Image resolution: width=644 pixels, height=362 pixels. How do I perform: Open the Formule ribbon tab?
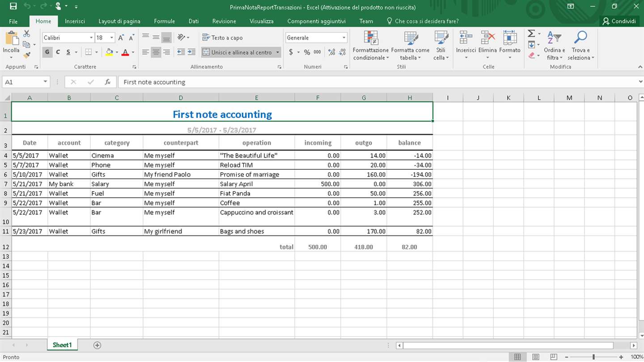[164, 21]
